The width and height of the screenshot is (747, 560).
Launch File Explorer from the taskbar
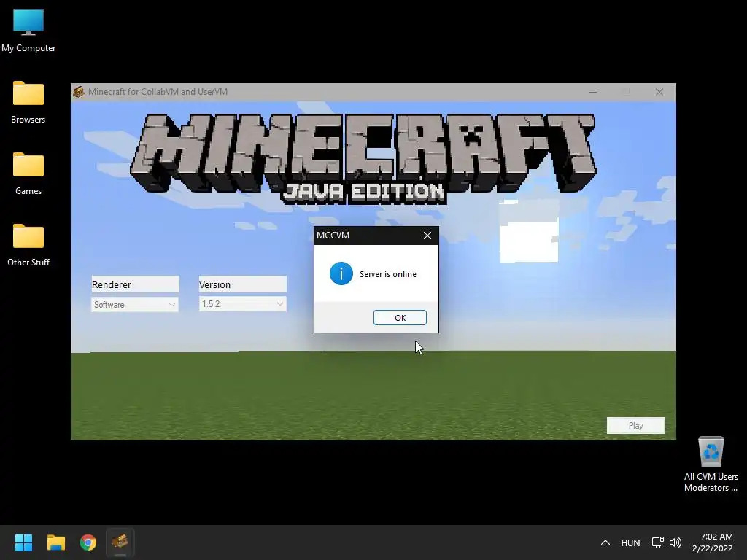coord(55,542)
